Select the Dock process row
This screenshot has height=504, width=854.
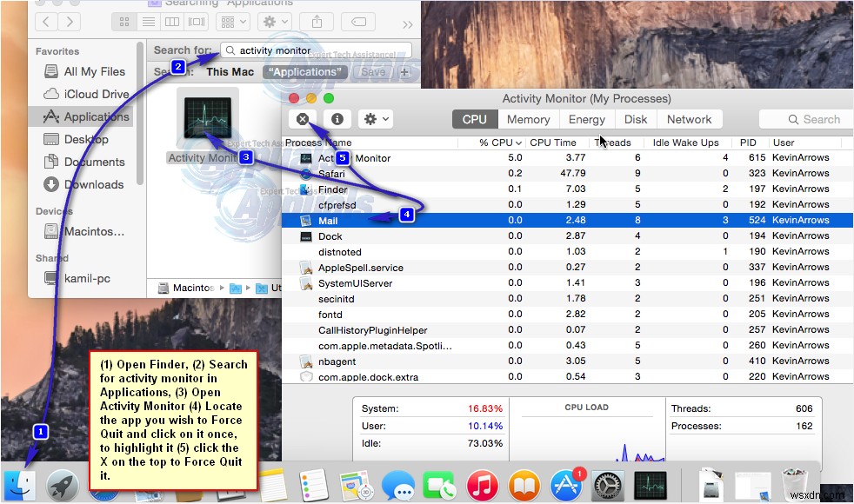click(x=567, y=236)
